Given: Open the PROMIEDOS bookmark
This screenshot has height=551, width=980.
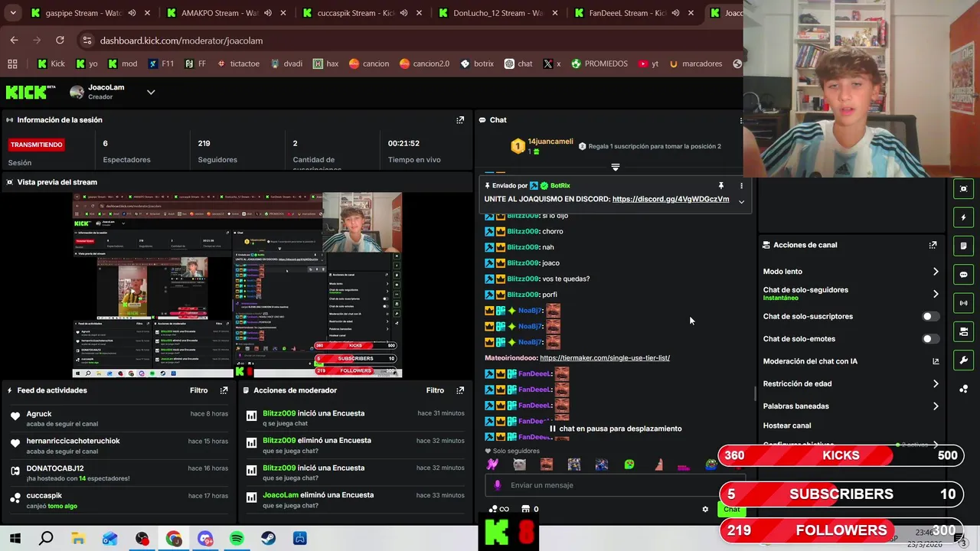Looking at the screenshot, I should pyautogui.click(x=599, y=64).
